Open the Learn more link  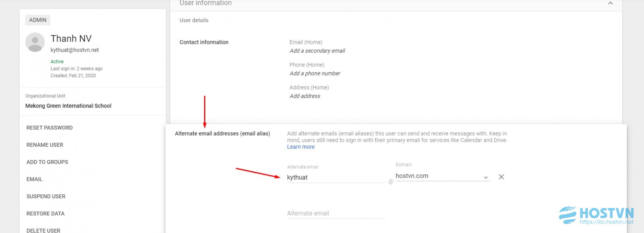[x=301, y=147]
